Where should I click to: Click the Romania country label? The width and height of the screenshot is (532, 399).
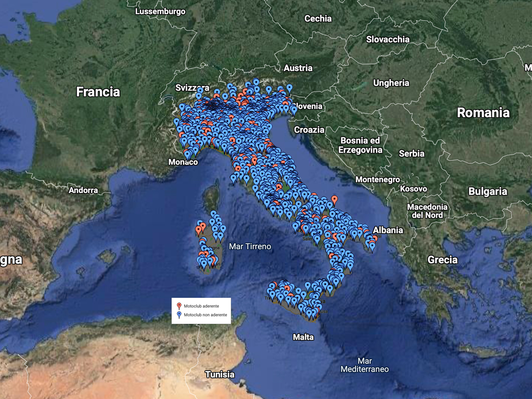(483, 113)
